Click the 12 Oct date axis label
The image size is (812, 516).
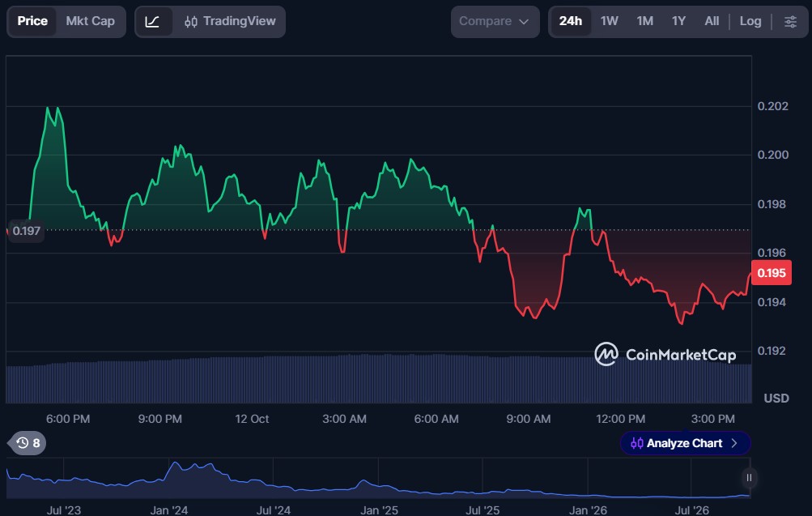(x=252, y=419)
